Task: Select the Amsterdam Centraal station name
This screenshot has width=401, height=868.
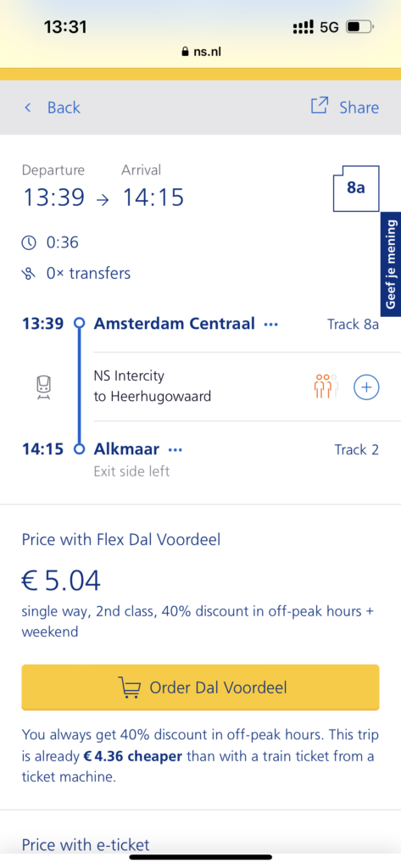Action: point(175,323)
